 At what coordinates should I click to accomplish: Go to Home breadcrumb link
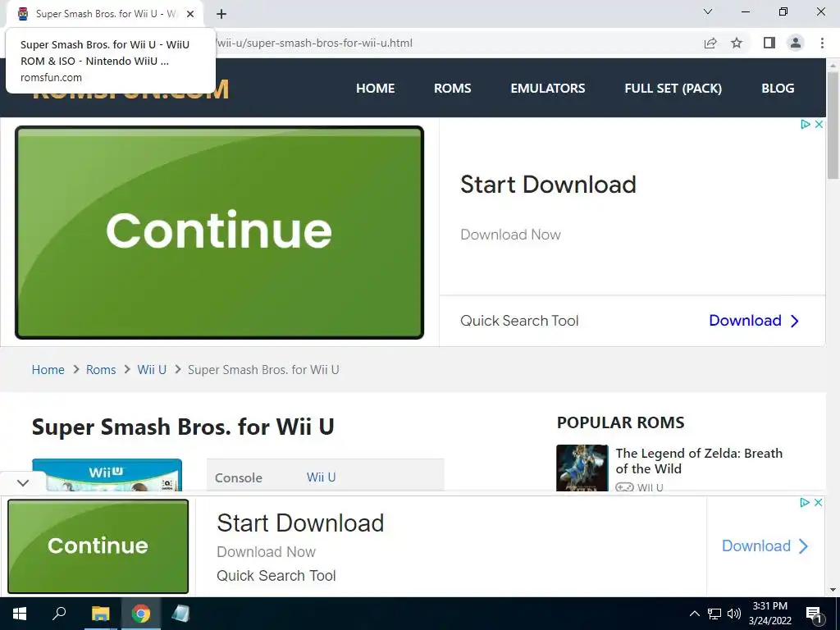coord(48,370)
